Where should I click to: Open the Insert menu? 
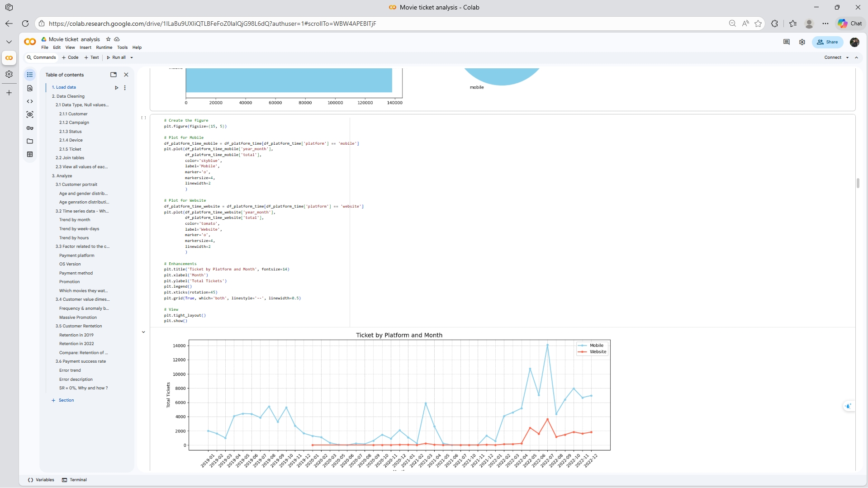pyautogui.click(x=85, y=47)
